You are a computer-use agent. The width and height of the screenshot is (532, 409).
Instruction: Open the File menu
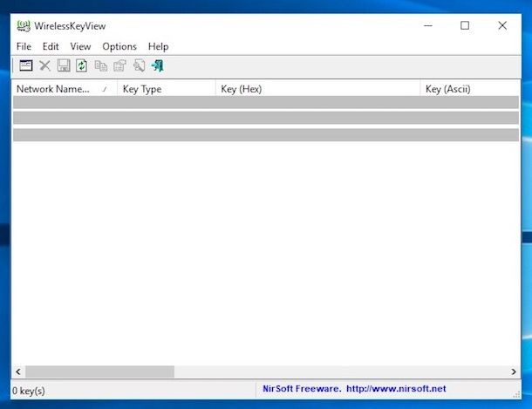click(x=24, y=46)
